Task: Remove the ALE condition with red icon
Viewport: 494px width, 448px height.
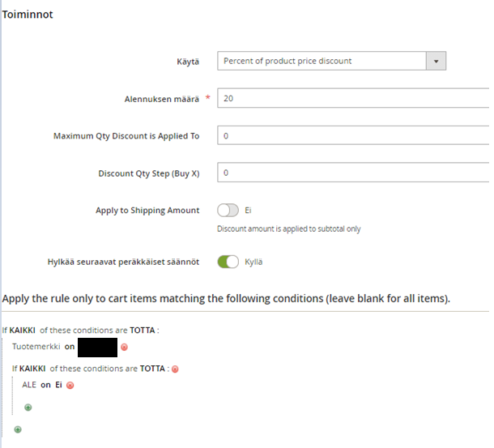Action: tap(70, 386)
